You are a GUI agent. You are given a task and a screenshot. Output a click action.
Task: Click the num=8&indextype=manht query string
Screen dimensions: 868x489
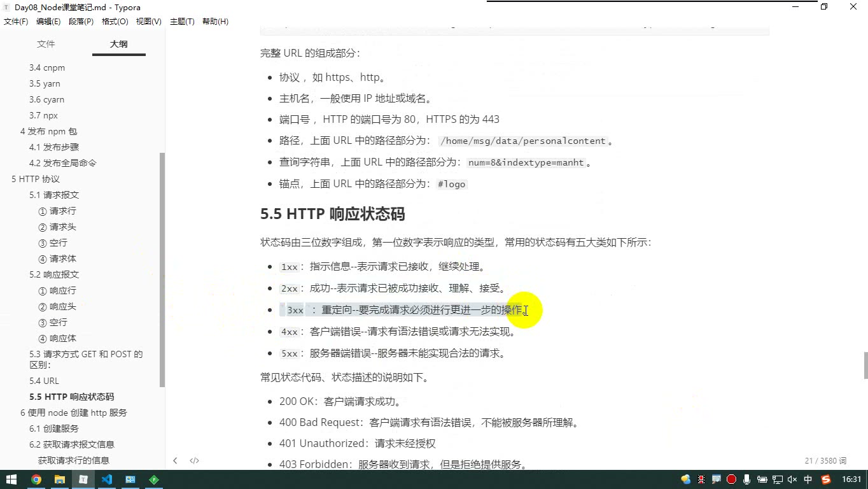coord(526,162)
